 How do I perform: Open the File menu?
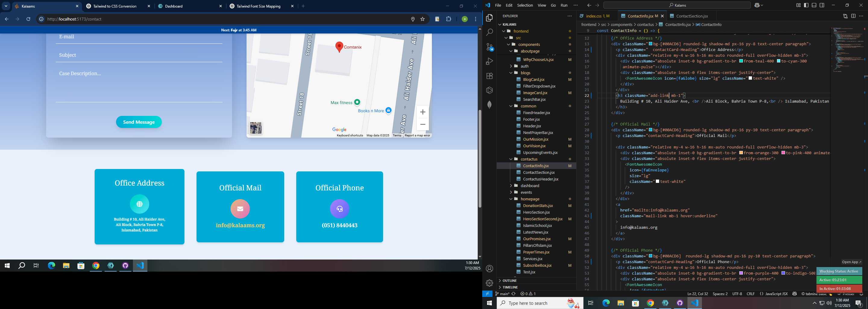point(498,5)
